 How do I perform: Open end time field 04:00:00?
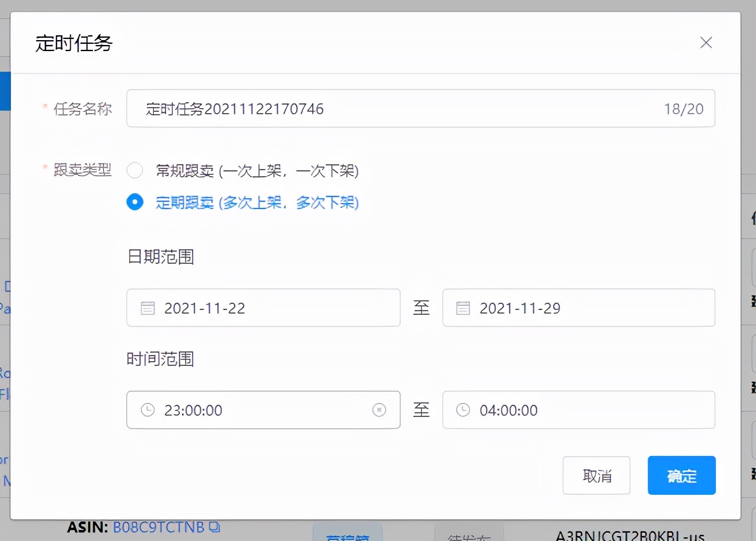(x=579, y=410)
